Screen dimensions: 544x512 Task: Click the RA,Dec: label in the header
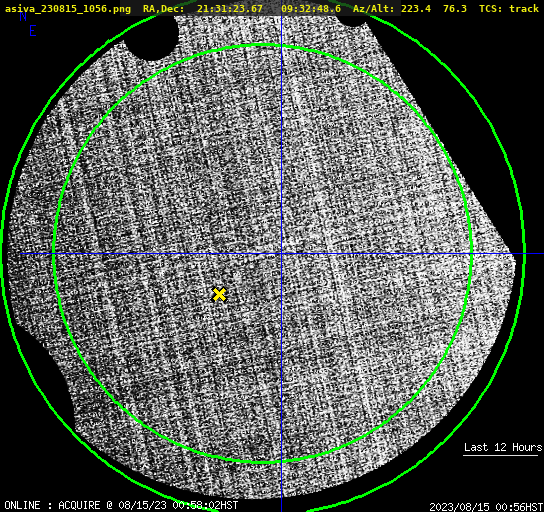pyautogui.click(x=164, y=8)
